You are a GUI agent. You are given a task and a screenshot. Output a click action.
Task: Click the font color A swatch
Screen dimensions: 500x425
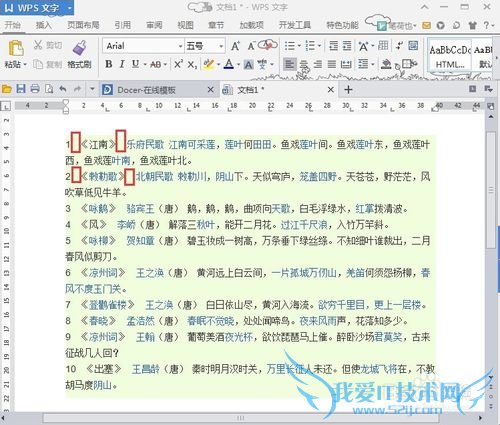pyautogui.click(x=229, y=64)
